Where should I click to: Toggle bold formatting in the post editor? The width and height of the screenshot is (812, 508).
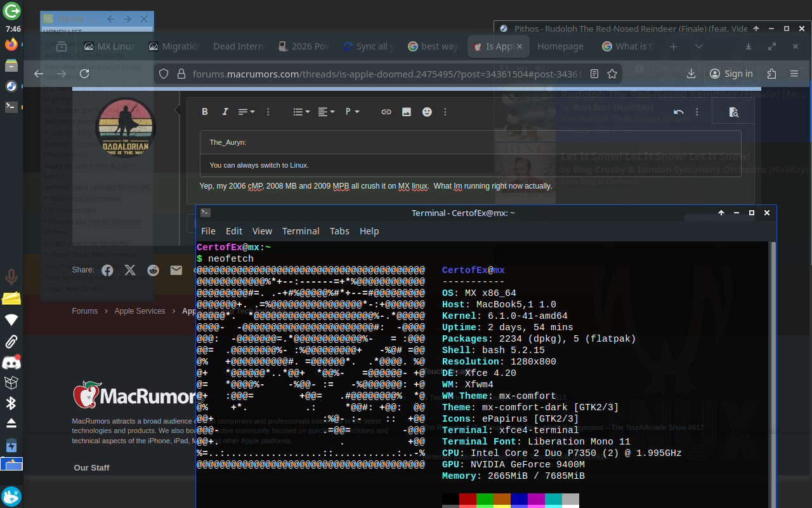click(205, 111)
